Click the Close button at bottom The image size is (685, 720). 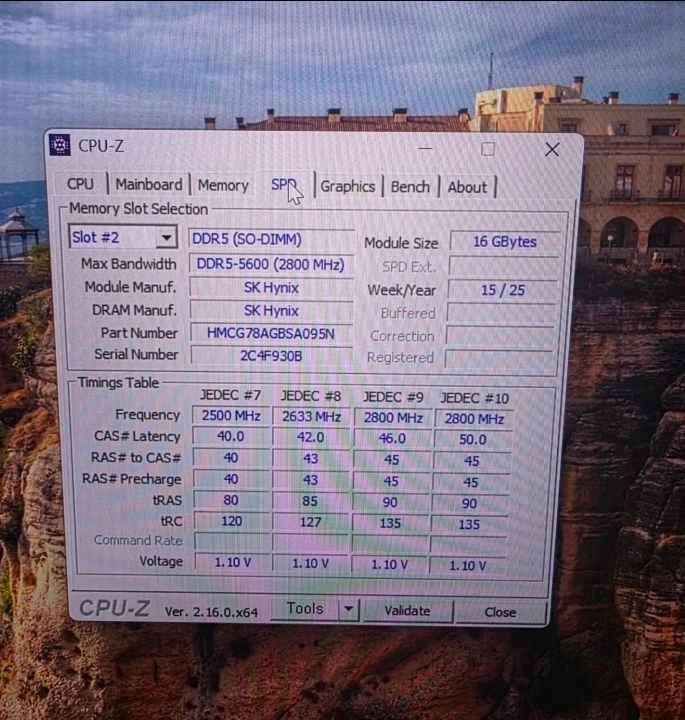click(x=500, y=612)
